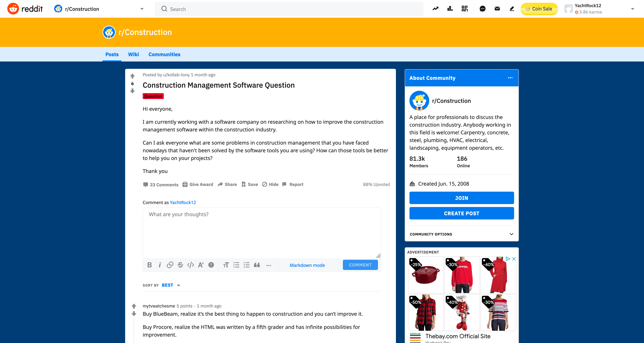Click the JOIN community button
This screenshot has height=343, width=644.
click(x=461, y=198)
